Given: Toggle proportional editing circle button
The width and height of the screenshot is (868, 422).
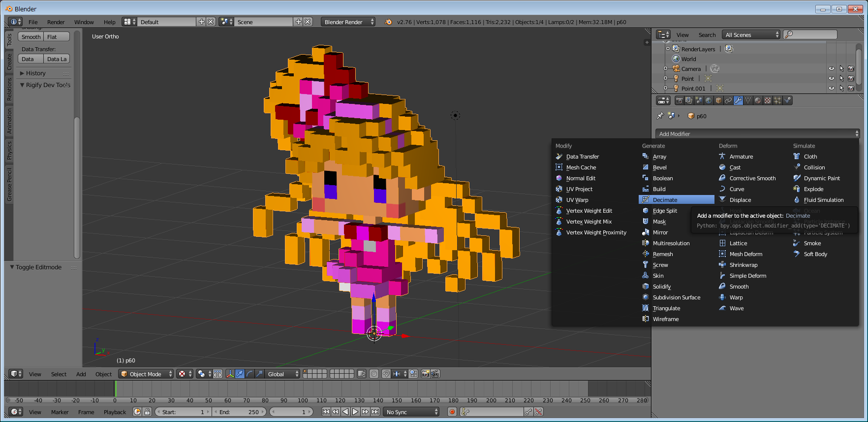Looking at the screenshot, I should pyautogui.click(x=374, y=374).
